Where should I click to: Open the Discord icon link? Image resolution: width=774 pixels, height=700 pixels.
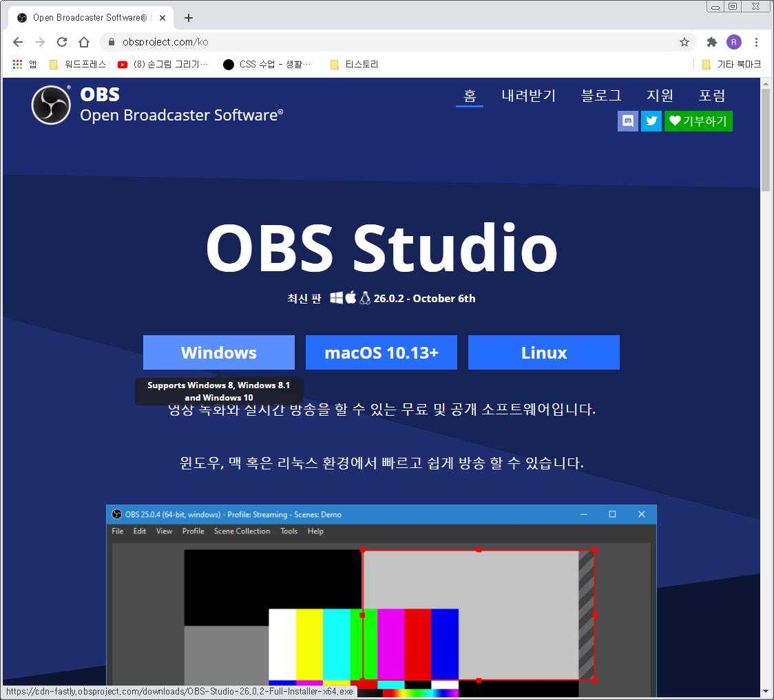628,121
